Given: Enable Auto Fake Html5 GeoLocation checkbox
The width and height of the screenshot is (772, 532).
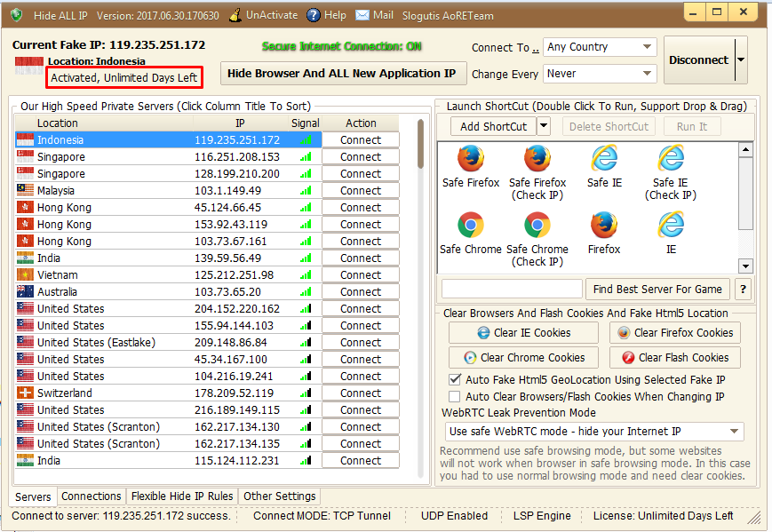Looking at the screenshot, I should pos(455,379).
